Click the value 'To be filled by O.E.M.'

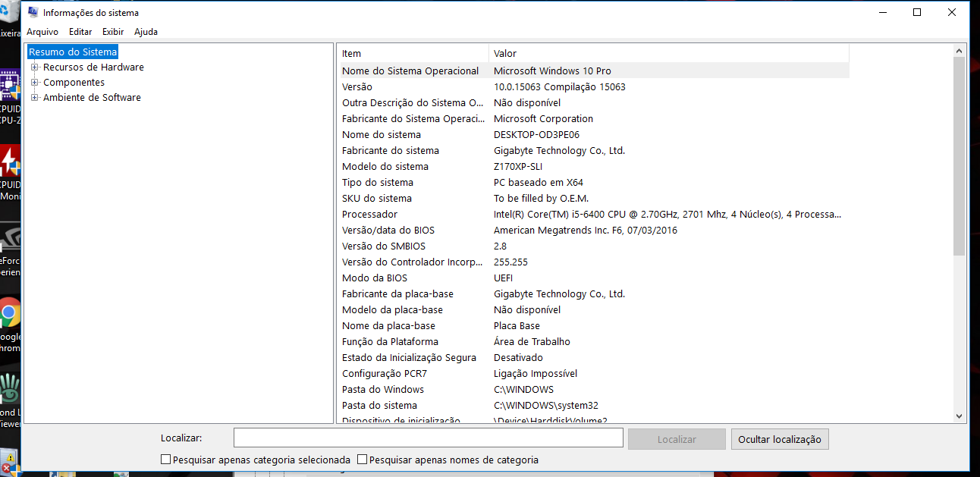pyautogui.click(x=541, y=198)
